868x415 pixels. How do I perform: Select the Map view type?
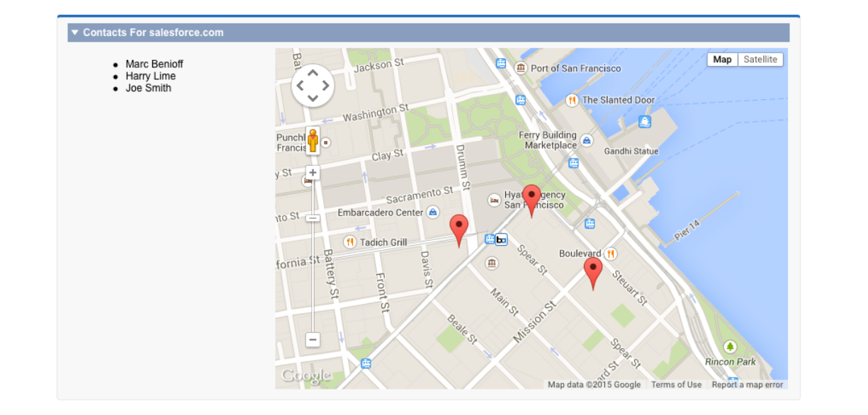pyautogui.click(x=722, y=59)
